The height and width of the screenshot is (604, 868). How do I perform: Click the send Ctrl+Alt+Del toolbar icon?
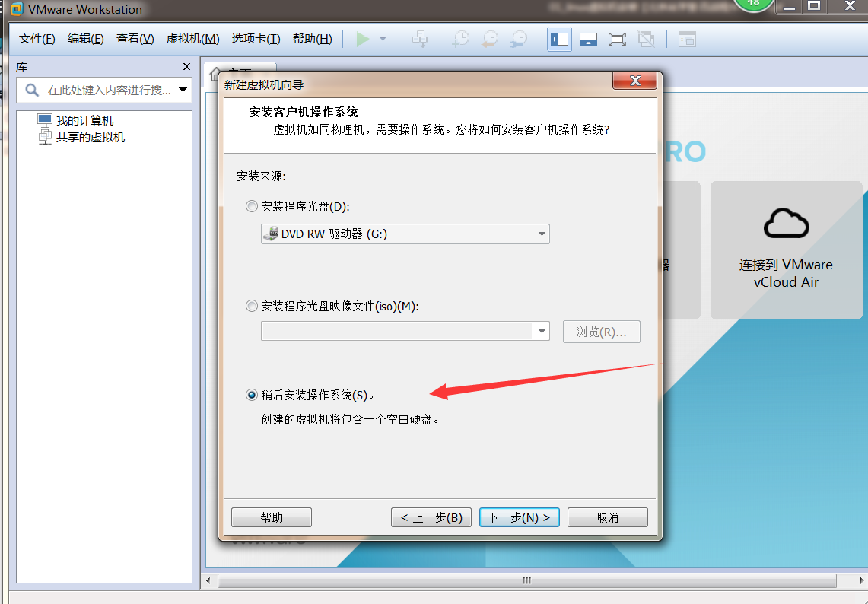(420, 40)
